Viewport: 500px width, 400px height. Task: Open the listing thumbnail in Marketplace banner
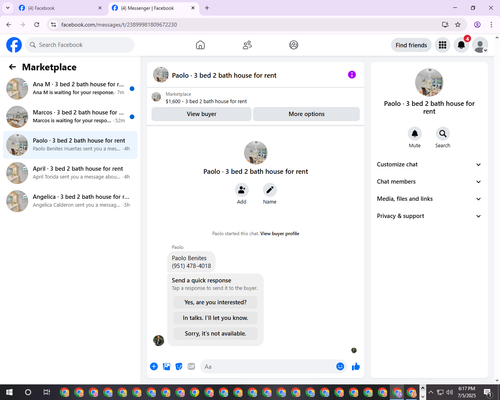click(x=156, y=97)
